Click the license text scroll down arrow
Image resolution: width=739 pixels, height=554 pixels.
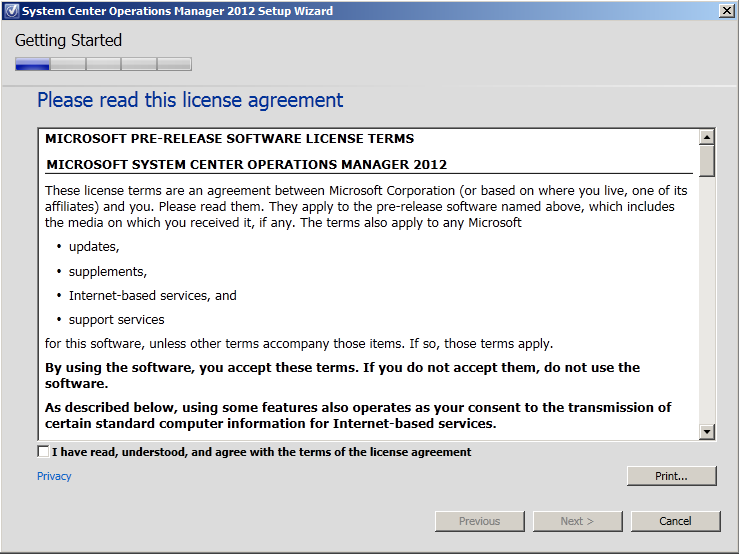706,431
